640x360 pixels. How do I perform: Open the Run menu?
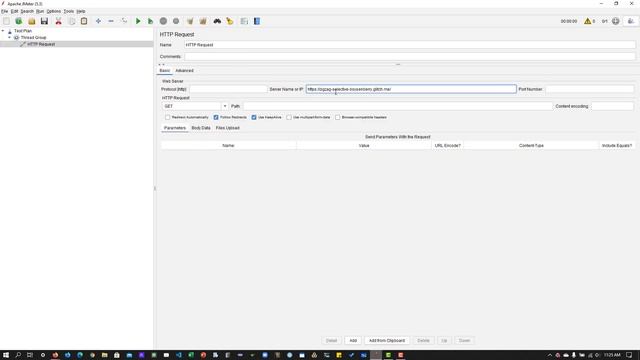click(x=40, y=11)
